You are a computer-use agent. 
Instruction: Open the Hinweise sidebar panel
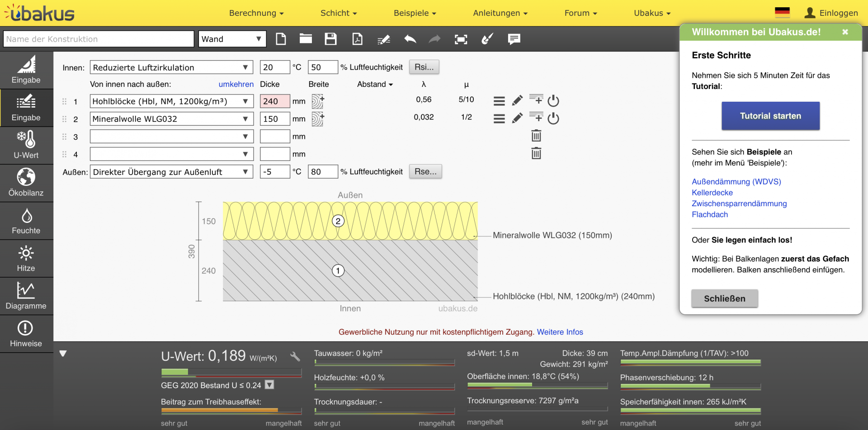(26, 334)
